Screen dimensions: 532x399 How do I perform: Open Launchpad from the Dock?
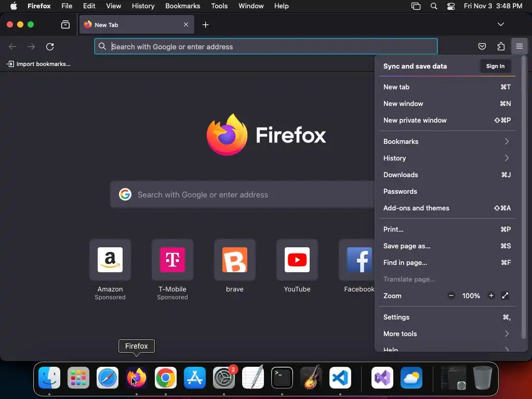[78, 378]
